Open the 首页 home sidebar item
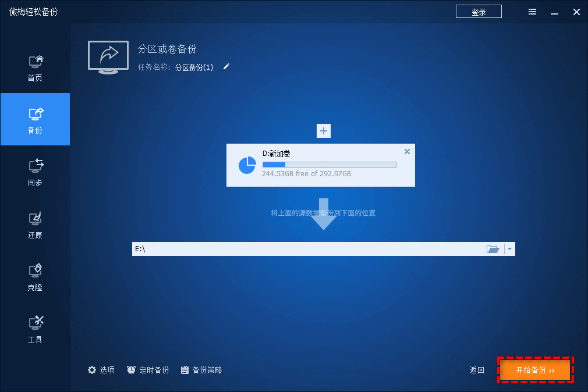Viewport: 588px width, 392px height. [x=36, y=67]
